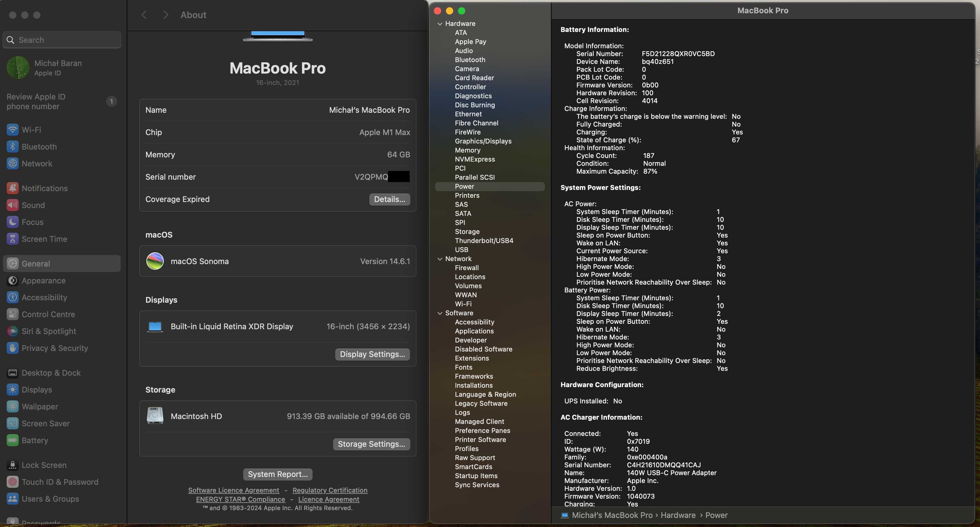Open Display Settings... button

coord(372,354)
